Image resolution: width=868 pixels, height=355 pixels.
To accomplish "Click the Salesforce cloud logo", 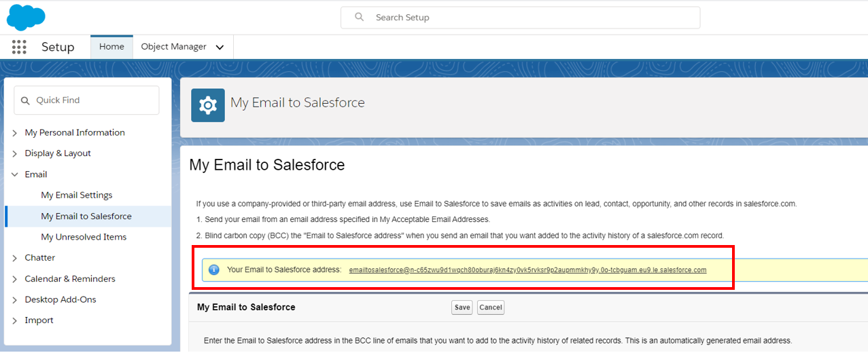I will click(26, 17).
